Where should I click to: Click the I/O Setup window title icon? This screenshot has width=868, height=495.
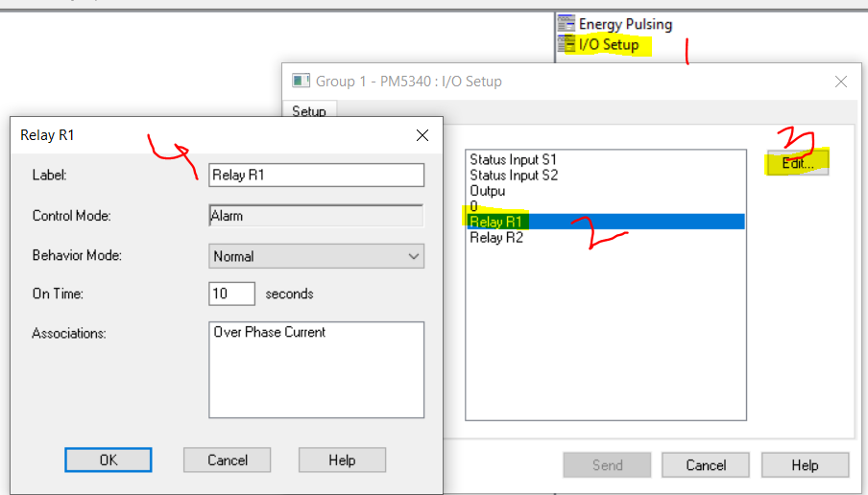tap(301, 81)
